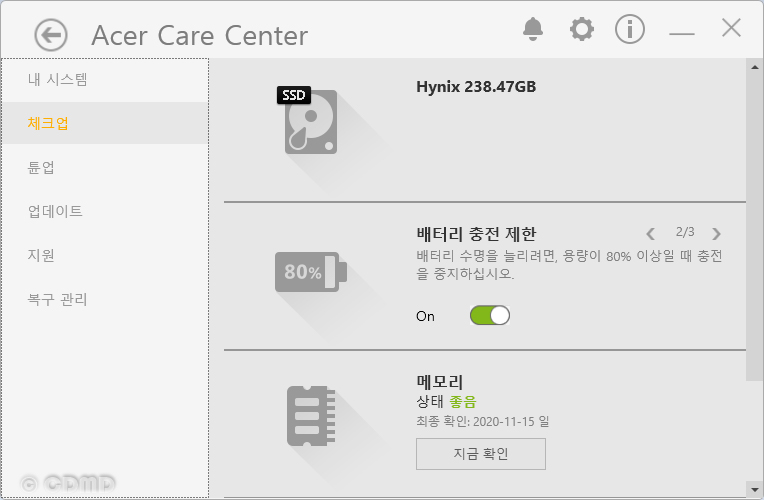
Task: Click the memory chip icon
Action: (x=311, y=416)
